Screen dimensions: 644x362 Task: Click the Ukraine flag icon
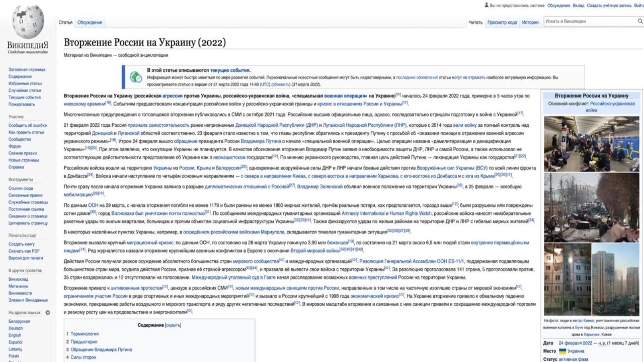pyautogui.click(x=562, y=351)
